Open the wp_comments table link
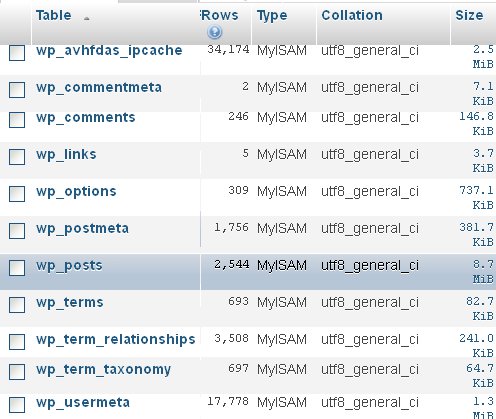 (86, 117)
